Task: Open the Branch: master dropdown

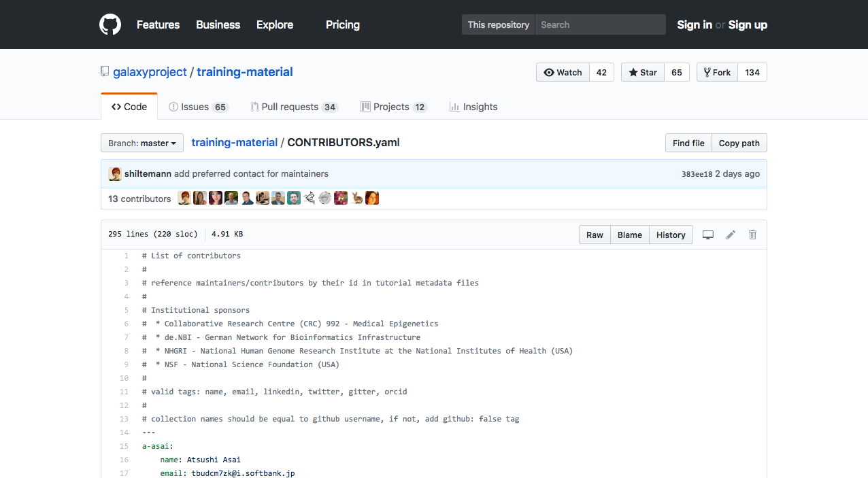Action: pyautogui.click(x=142, y=143)
